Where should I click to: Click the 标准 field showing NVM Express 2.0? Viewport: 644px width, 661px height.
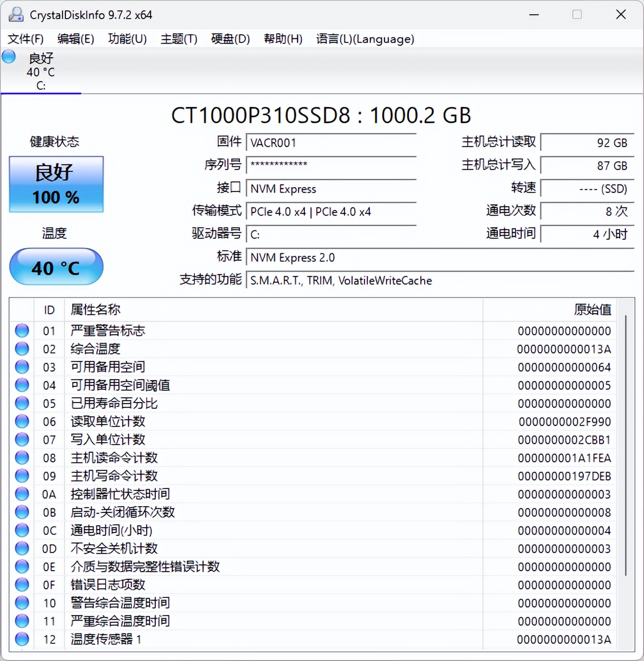[440, 257]
